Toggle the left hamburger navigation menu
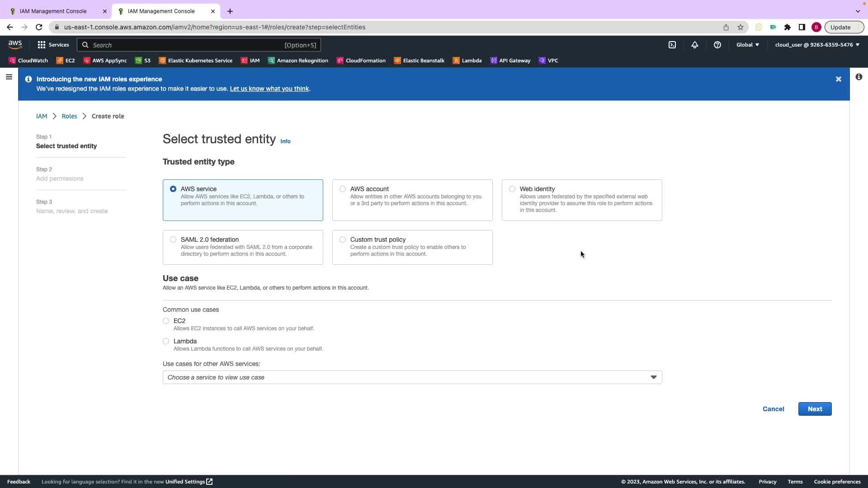This screenshot has height=488, width=868. [x=9, y=77]
